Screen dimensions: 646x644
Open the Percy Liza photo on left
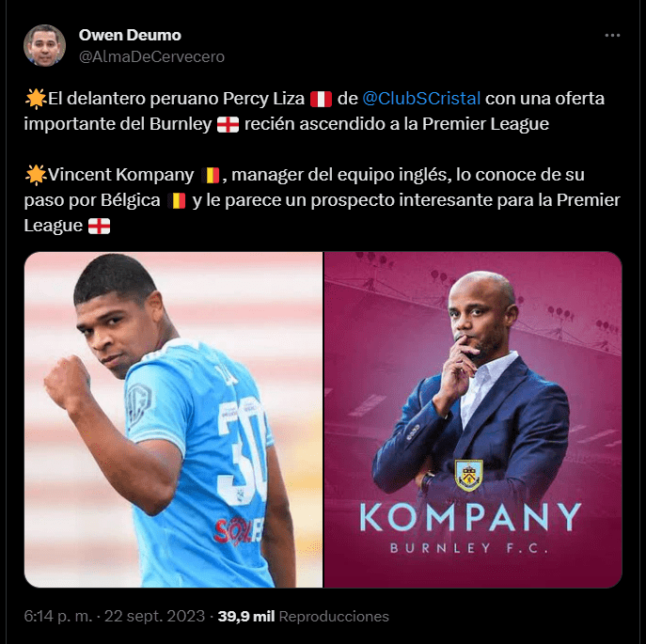(x=173, y=419)
